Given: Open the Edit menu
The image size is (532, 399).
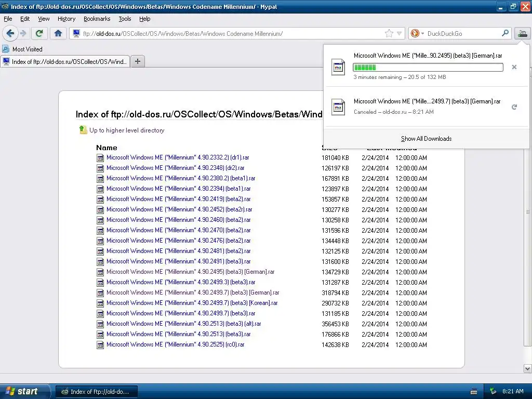Looking at the screenshot, I should pos(25,19).
